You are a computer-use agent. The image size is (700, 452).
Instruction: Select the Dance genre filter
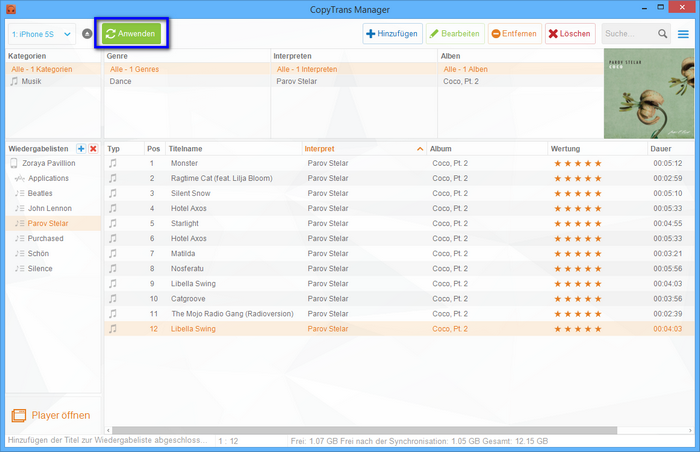tap(120, 81)
